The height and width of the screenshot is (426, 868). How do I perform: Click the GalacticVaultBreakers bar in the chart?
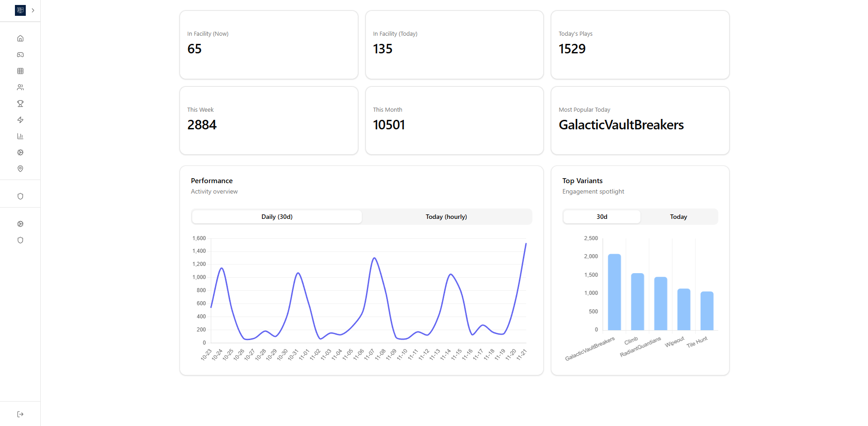(614, 292)
